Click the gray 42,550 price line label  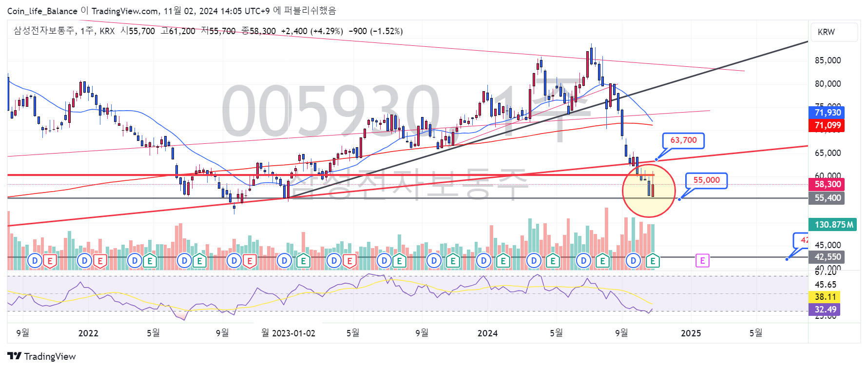tap(827, 257)
